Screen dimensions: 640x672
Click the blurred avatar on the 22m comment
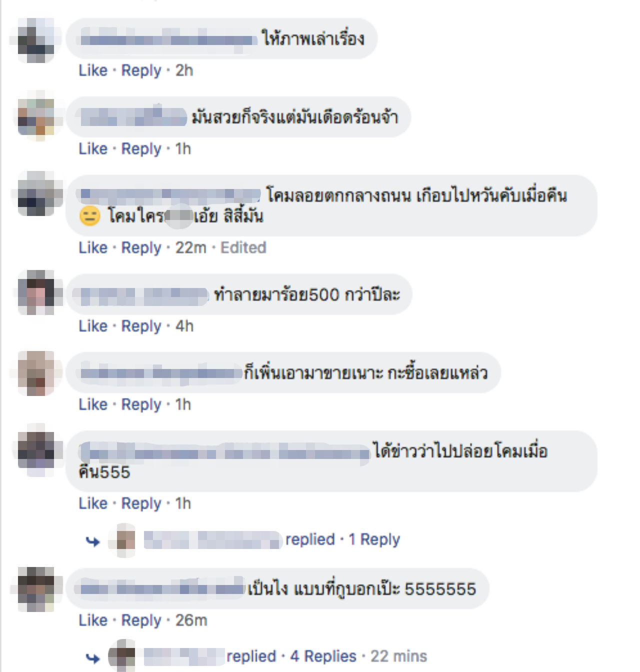[36, 194]
